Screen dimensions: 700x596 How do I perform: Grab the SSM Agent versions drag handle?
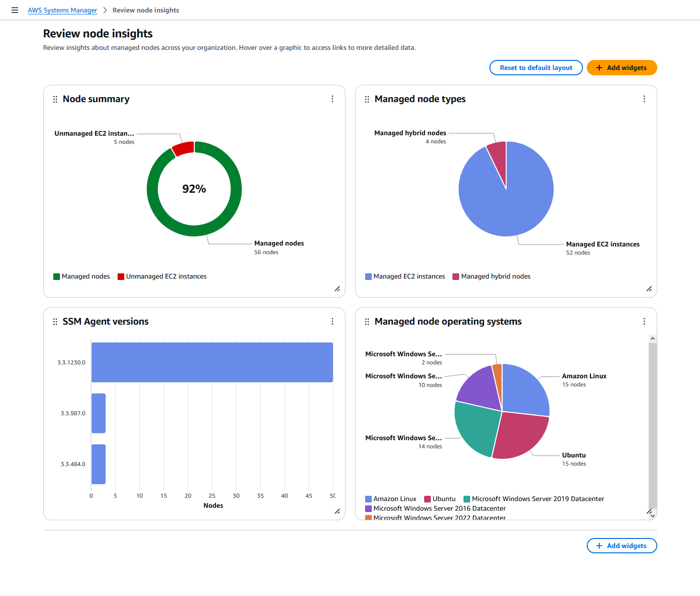point(55,321)
